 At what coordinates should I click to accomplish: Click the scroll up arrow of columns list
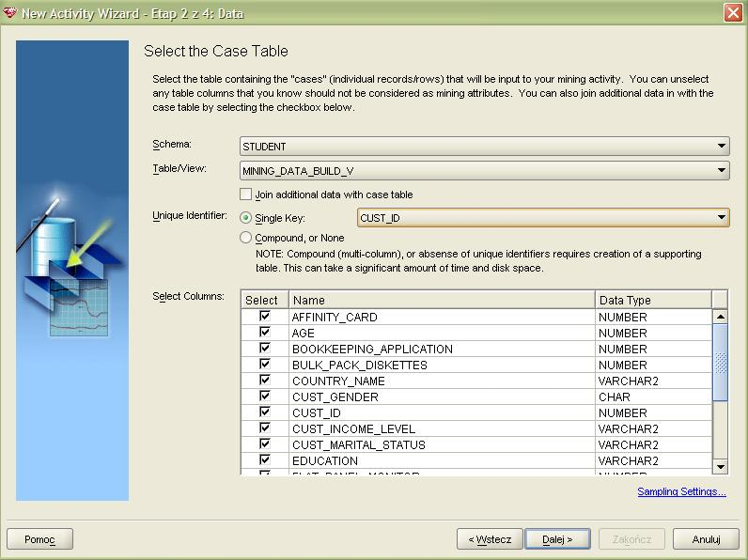click(721, 317)
